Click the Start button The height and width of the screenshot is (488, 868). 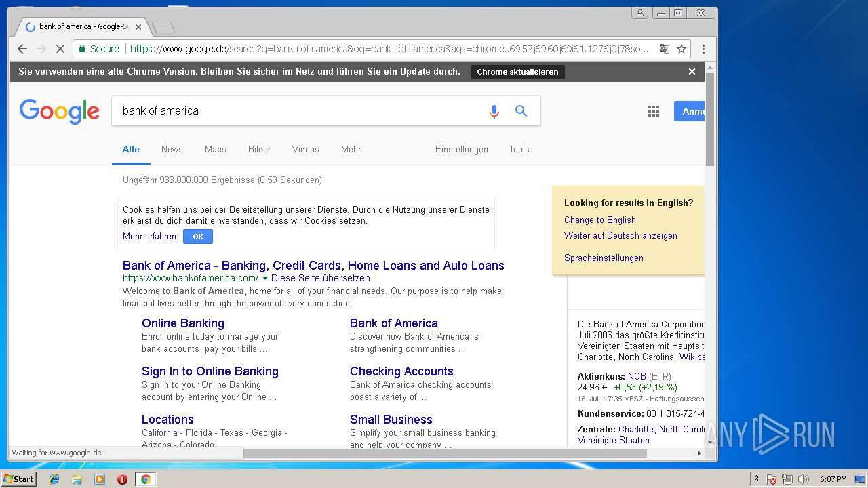click(18, 479)
